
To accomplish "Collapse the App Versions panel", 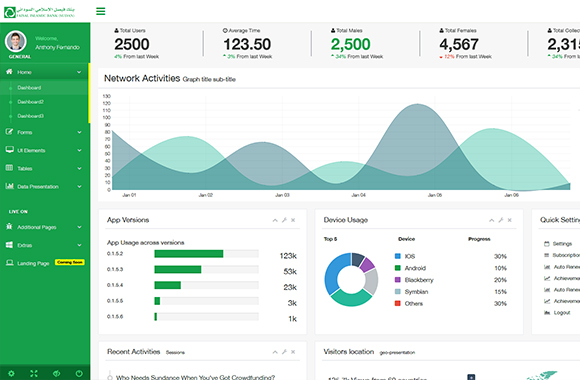I will point(275,220).
